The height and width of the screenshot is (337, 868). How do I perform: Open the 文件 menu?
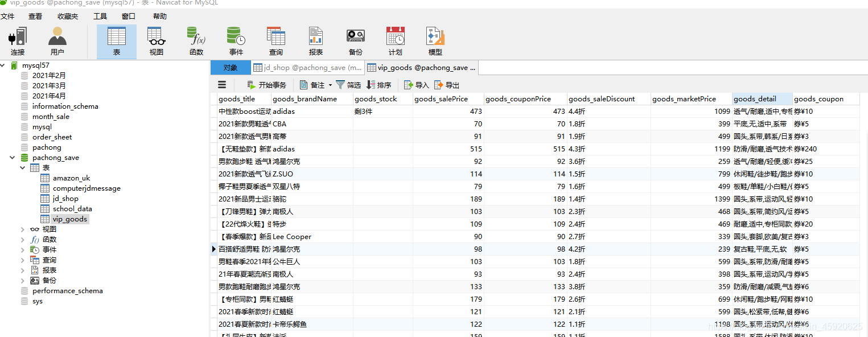[x=7, y=17]
